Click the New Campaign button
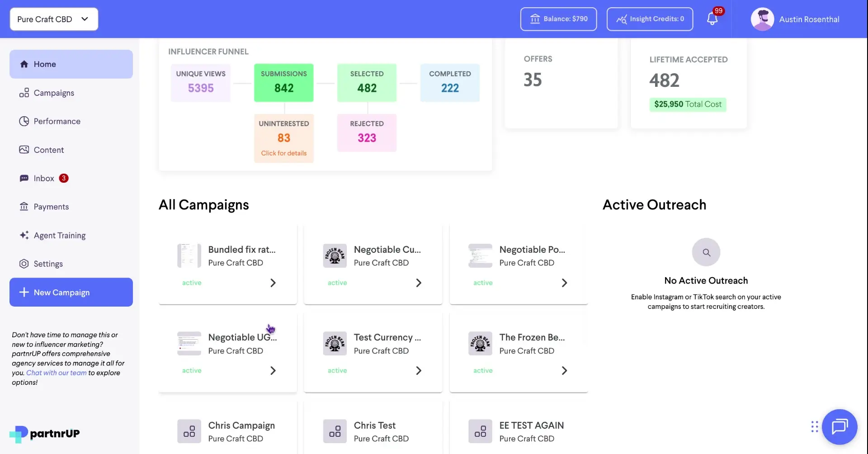The width and height of the screenshot is (868, 454). (x=71, y=292)
